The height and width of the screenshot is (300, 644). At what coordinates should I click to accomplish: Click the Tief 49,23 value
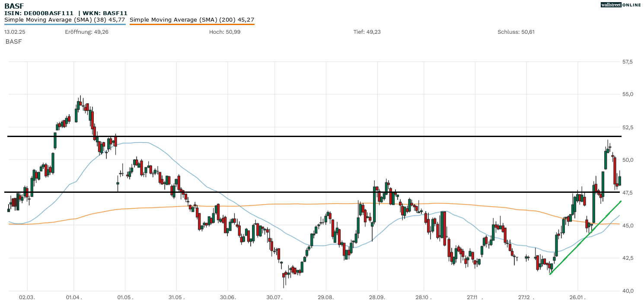pos(367,32)
